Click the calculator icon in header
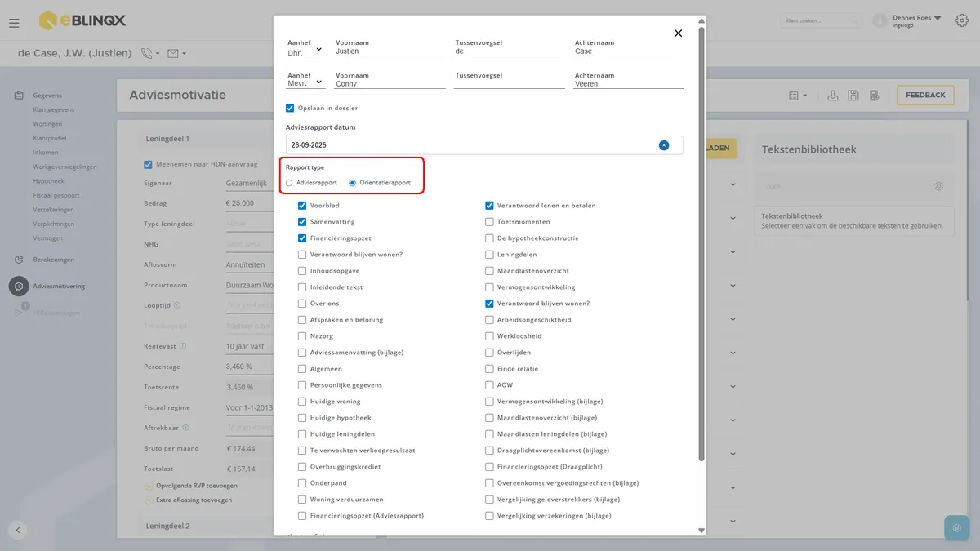 (x=874, y=96)
